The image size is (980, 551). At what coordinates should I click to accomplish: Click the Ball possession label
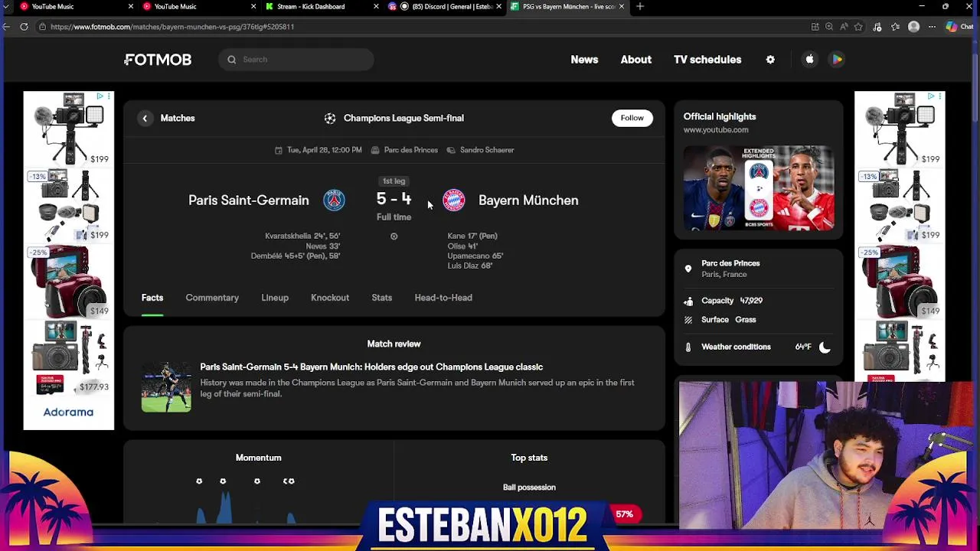529,487
